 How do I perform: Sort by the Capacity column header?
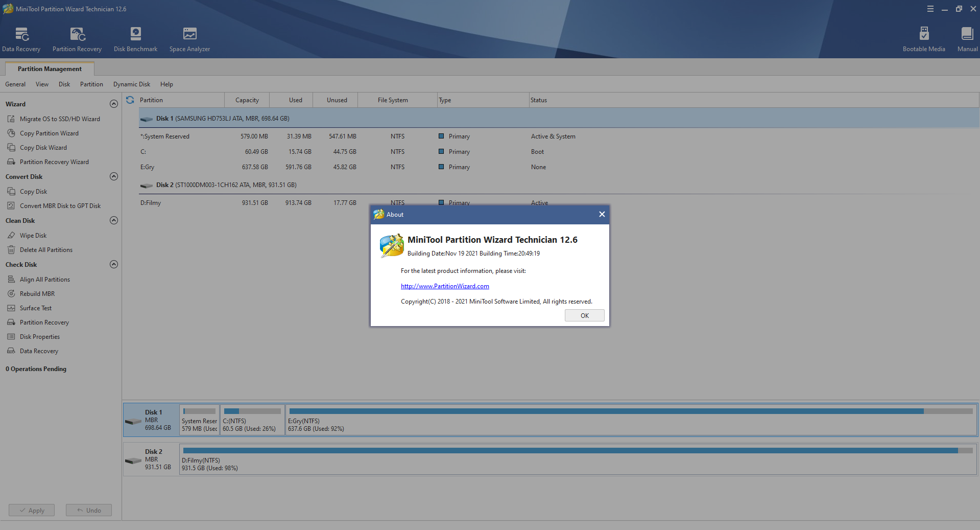[x=247, y=100]
